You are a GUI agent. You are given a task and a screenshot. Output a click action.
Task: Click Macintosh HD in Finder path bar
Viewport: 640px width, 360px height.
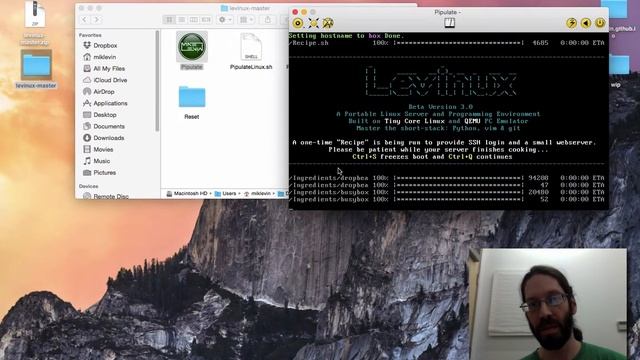(x=187, y=193)
